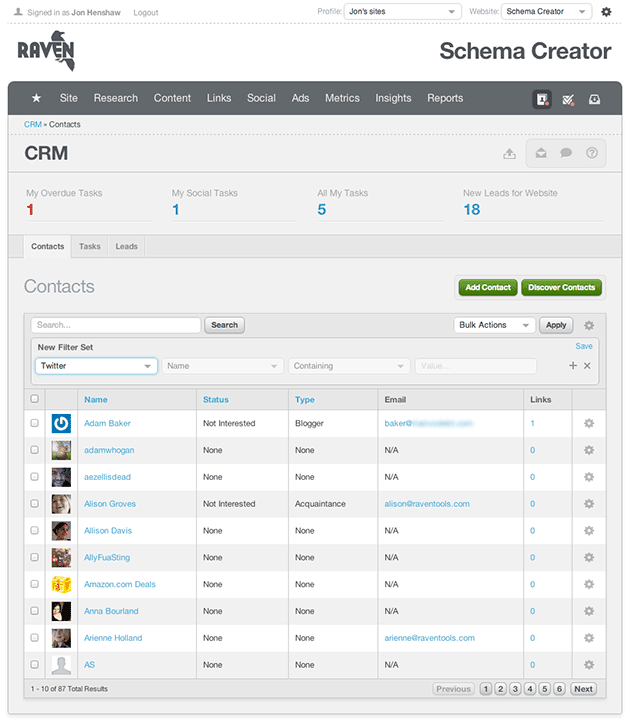Screen dimensions: 630x720
Task: Switch to the Tasks tab
Action: pyautogui.click(x=90, y=247)
